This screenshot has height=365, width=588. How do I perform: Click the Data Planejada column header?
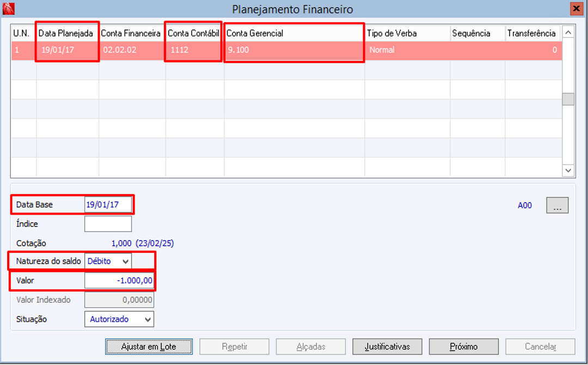tap(67, 33)
